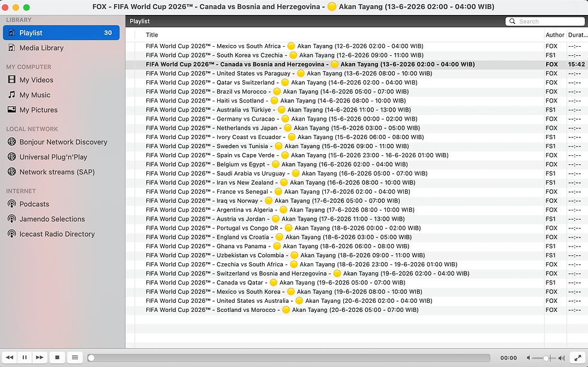The image size is (588, 367).
Task: Sort by the Duration column header
Action: point(577,35)
